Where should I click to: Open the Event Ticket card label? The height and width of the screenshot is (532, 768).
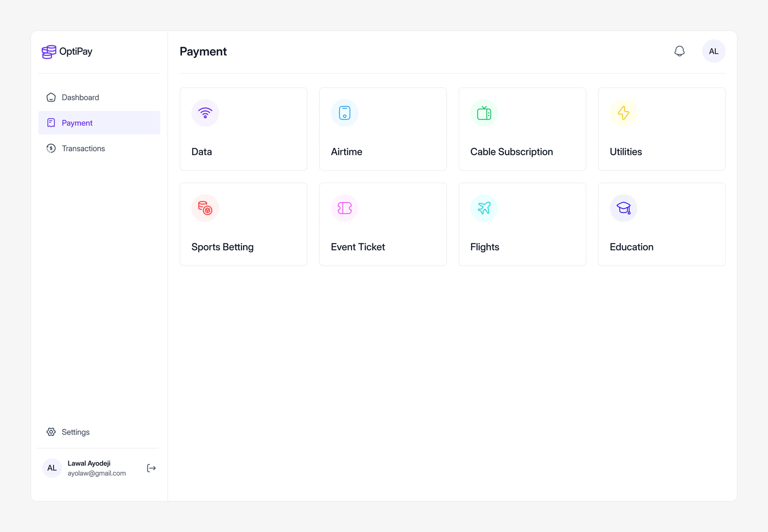(358, 247)
